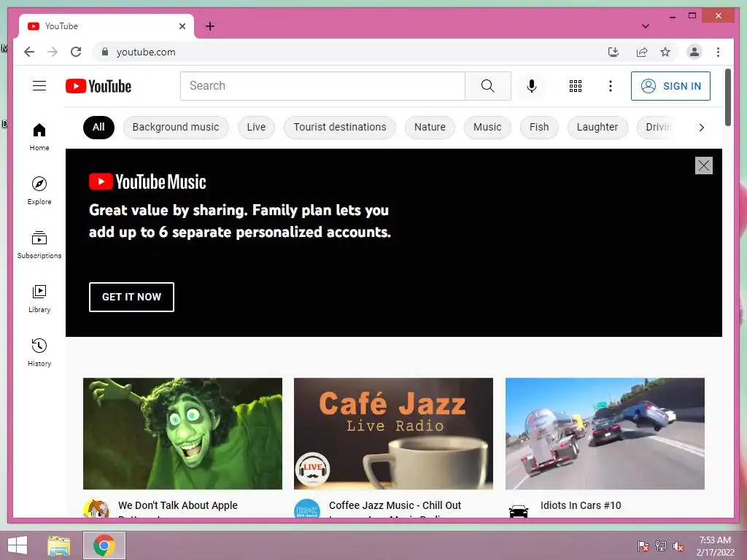
Task: Open Subscriptions in the sidebar
Action: click(39, 244)
